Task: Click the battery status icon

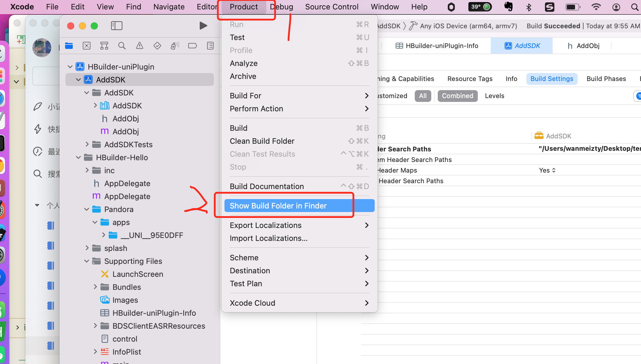Action: click(573, 7)
